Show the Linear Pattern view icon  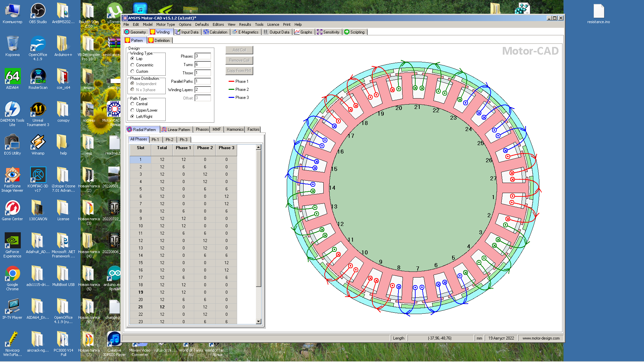click(164, 129)
